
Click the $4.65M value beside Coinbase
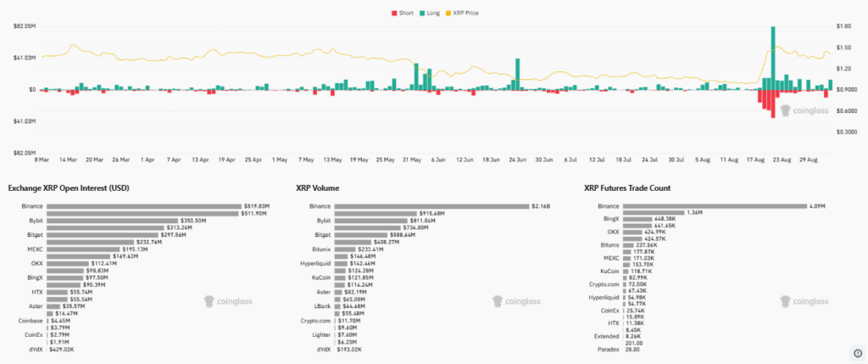(61, 320)
